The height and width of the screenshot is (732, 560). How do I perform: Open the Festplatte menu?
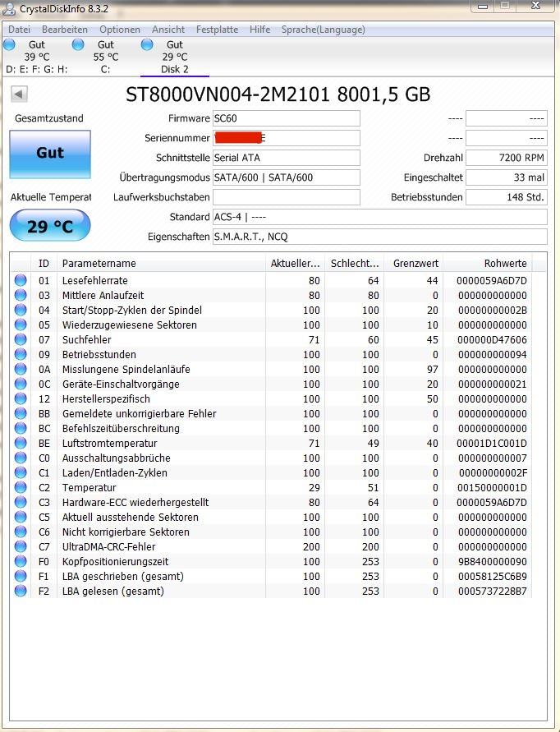(217, 30)
